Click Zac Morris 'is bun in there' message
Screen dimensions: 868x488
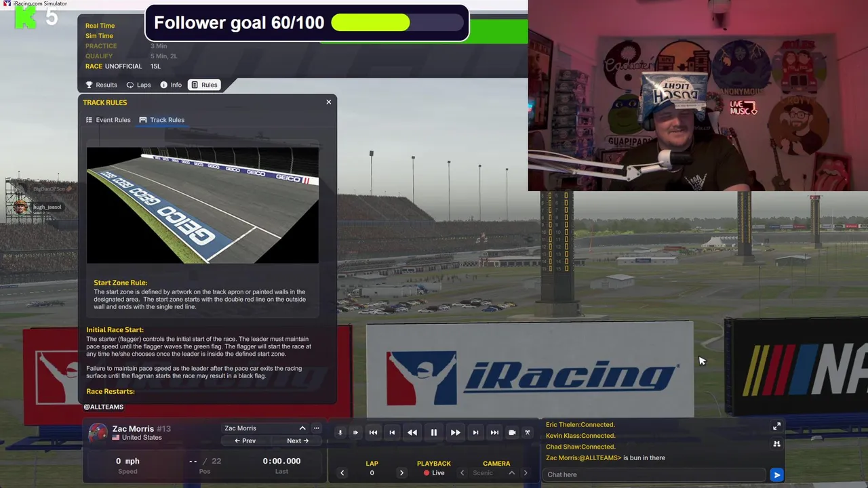coord(606,457)
